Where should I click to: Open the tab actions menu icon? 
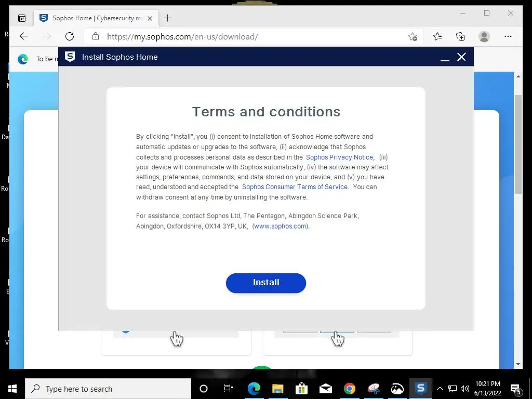point(22,18)
